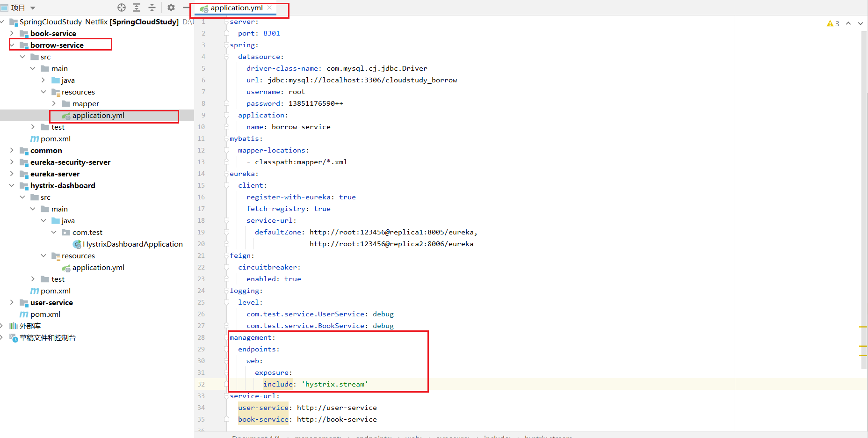Image resolution: width=868 pixels, height=438 pixels.
Task: Fold the mybatis block at line 11
Action: [x=226, y=139]
